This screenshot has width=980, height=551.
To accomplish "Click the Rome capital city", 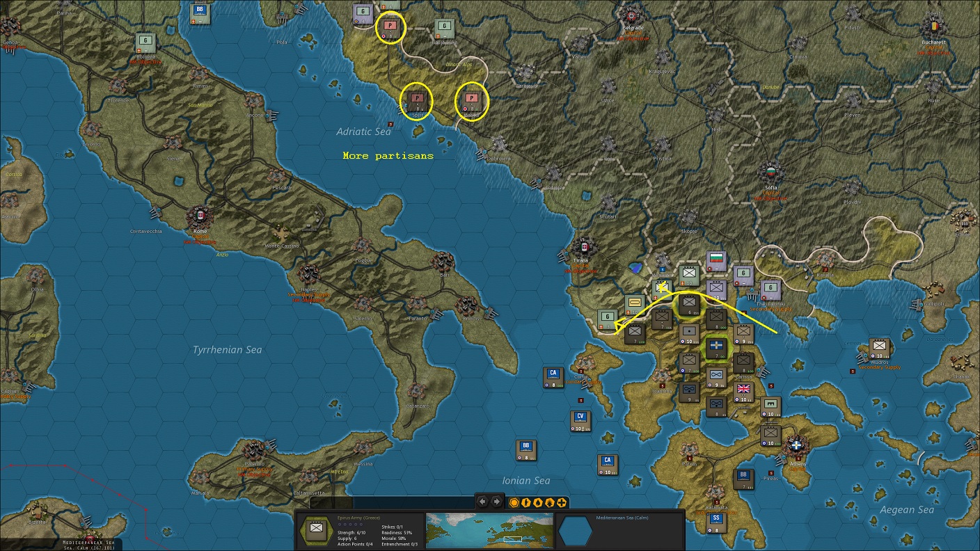I will click(200, 217).
